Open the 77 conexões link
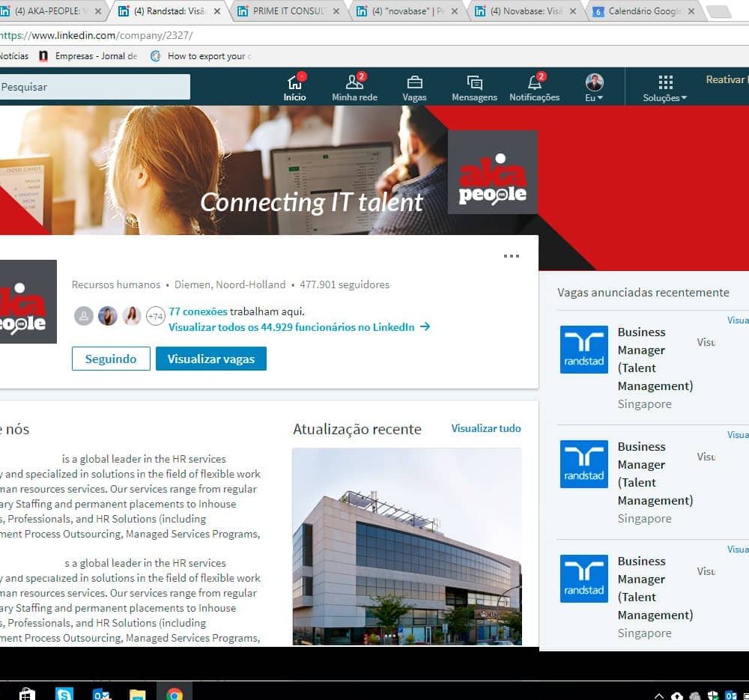This screenshot has height=700, width=749. (x=198, y=311)
